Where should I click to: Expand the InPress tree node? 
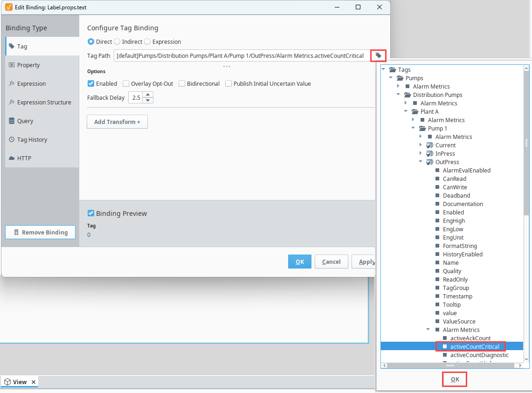point(421,153)
